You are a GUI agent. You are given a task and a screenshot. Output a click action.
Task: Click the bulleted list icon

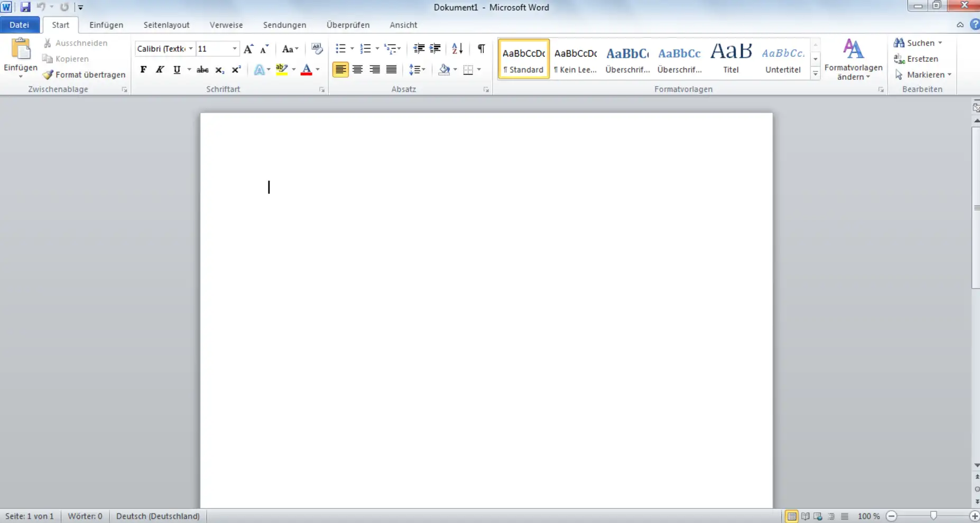coord(340,49)
